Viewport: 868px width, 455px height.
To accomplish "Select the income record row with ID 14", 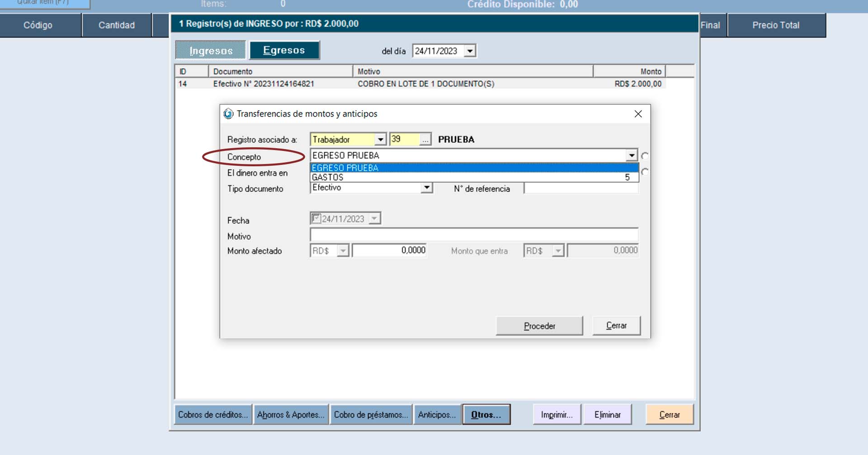I will click(x=420, y=84).
